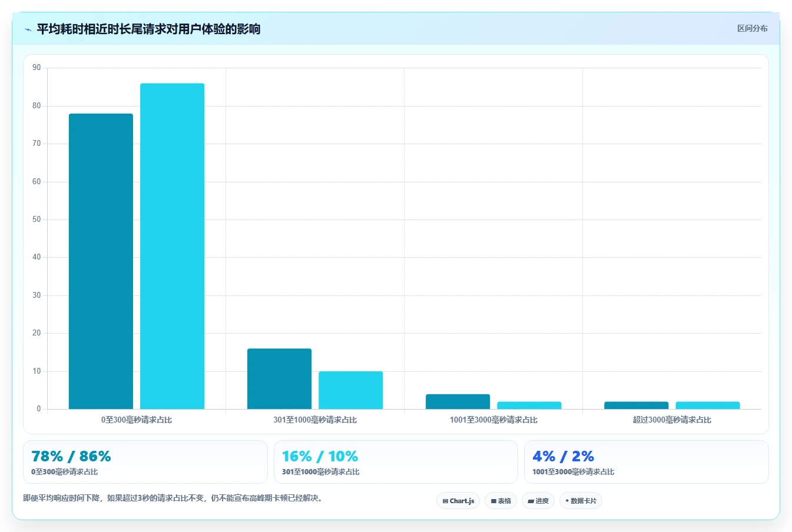Select the Chart.js pill button
792x532 pixels.
458,501
